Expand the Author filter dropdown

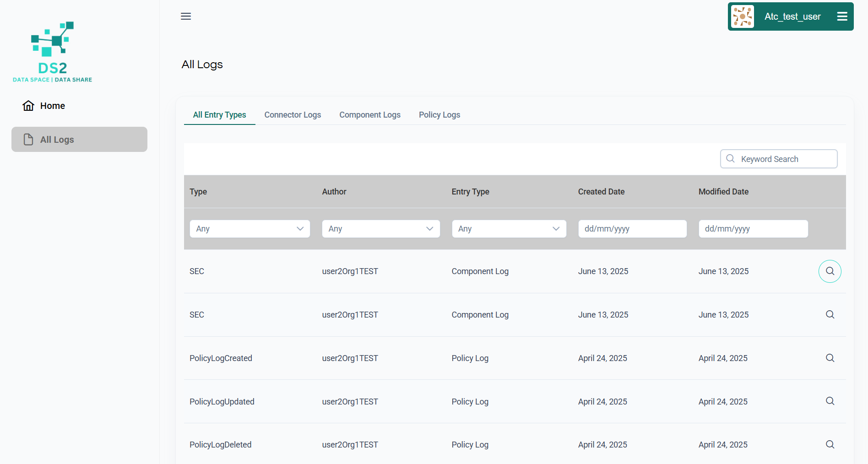pos(380,229)
